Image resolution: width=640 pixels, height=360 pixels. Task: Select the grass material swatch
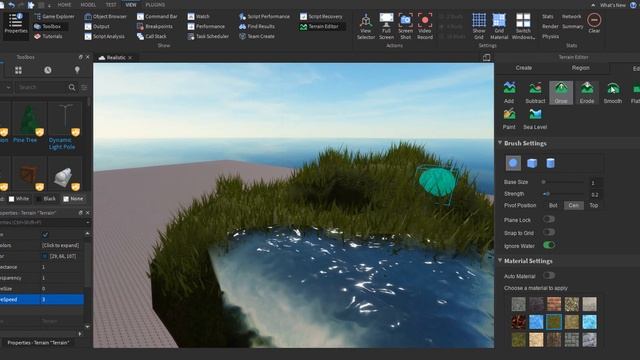point(554,322)
